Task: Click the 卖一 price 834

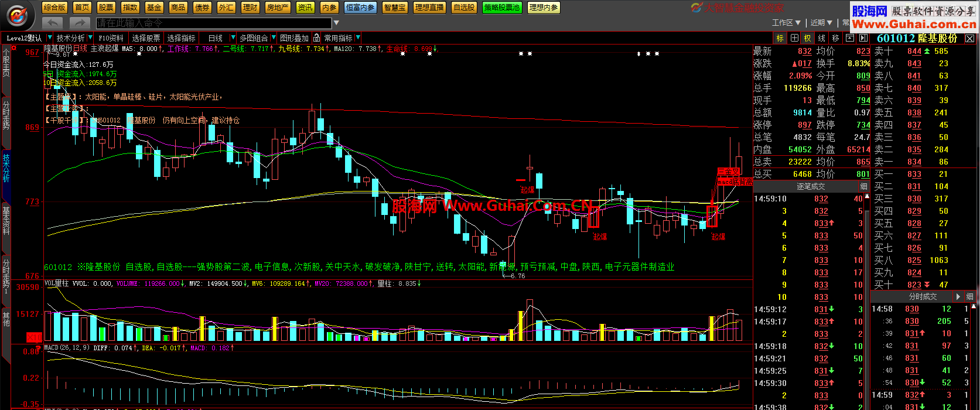Action: [914, 162]
